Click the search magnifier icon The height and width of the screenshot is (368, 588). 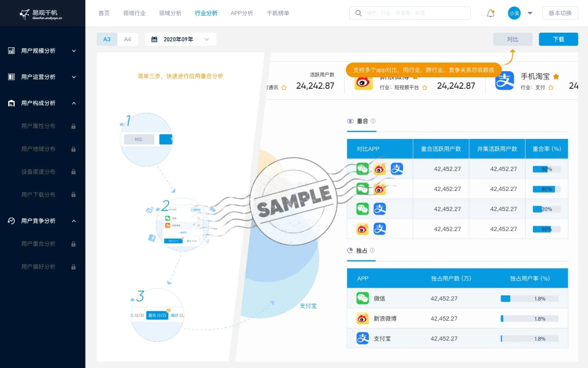pos(358,13)
